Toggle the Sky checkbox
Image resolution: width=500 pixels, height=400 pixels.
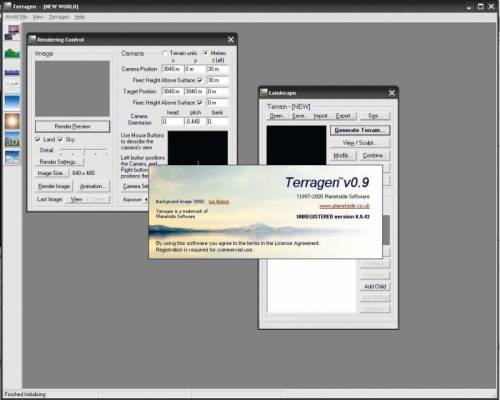coord(60,139)
